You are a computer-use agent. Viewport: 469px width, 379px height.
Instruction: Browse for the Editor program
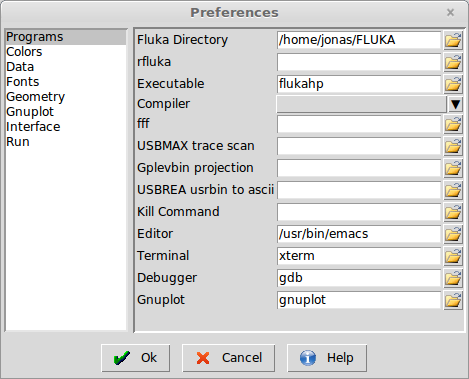pyautogui.click(x=453, y=234)
